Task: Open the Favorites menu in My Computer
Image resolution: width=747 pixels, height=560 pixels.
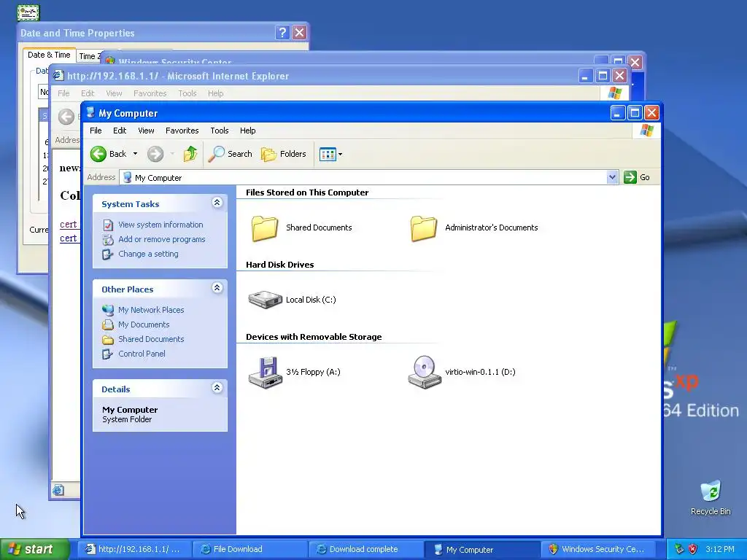Action: click(x=182, y=131)
